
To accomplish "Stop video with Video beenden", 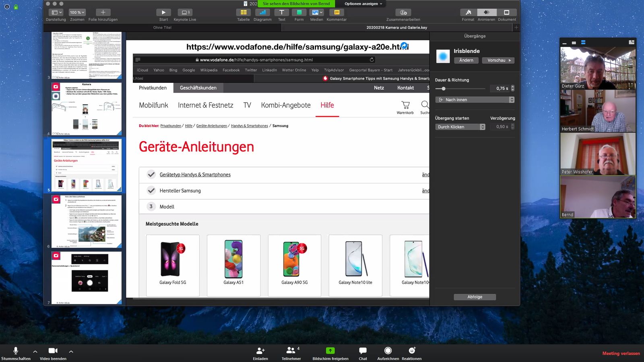I will [x=53, y=353].
